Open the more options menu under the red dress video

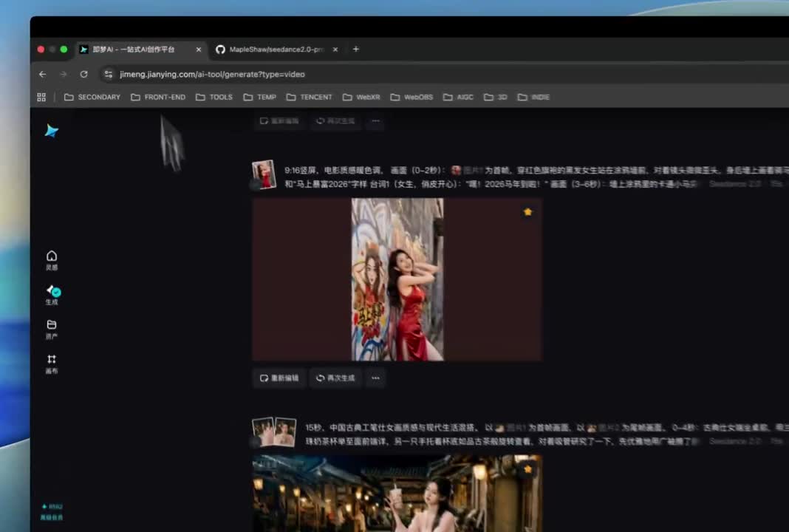coord(375,378)
